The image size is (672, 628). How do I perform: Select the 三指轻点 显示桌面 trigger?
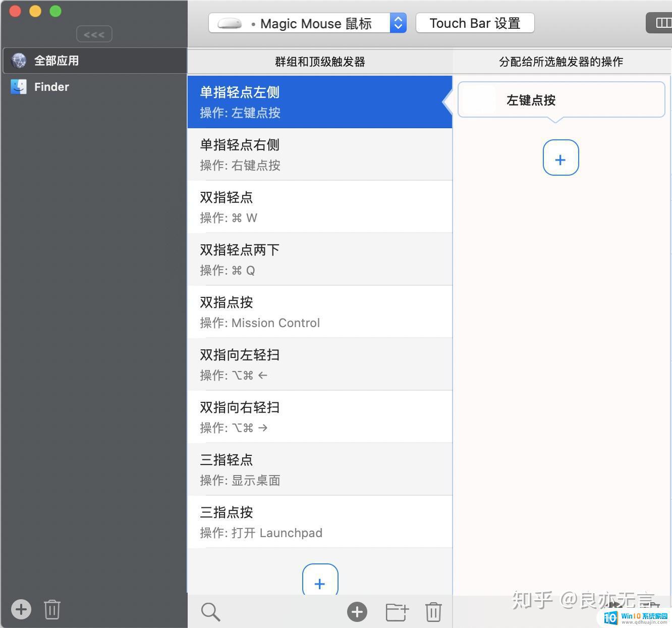[319, 469]
